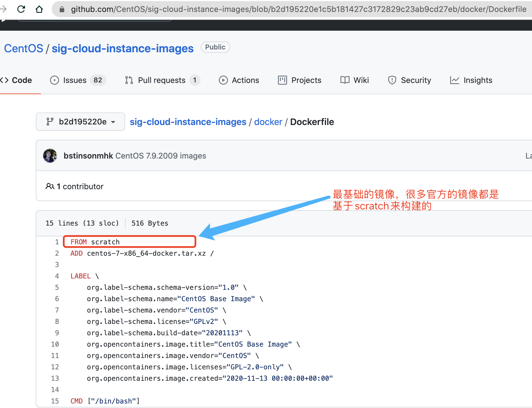The width and height of the screenshot is (532, 408).
Task: Select line number 15
Action: 55,401
